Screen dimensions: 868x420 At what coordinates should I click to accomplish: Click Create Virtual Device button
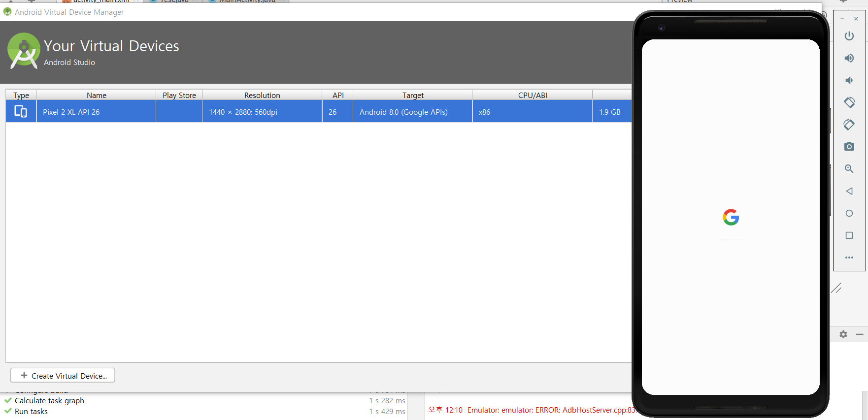tap(63, 376)
